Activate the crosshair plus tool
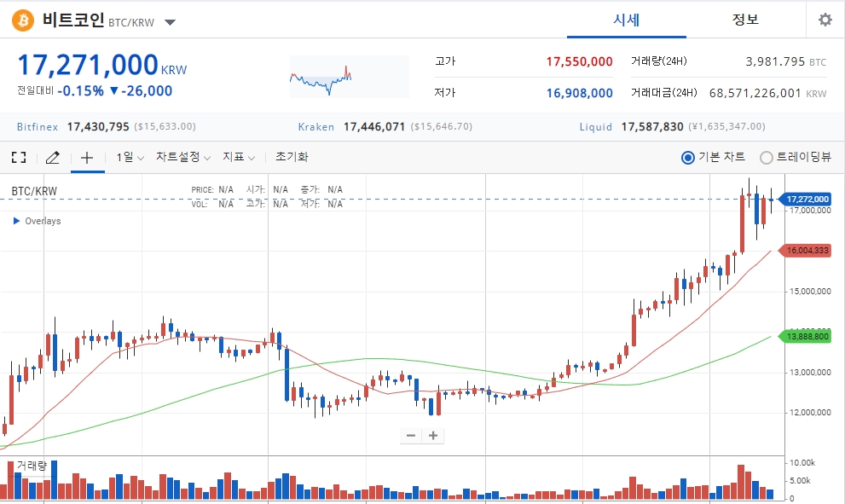Screen dimensions: 845x504 tap(87, 158)
